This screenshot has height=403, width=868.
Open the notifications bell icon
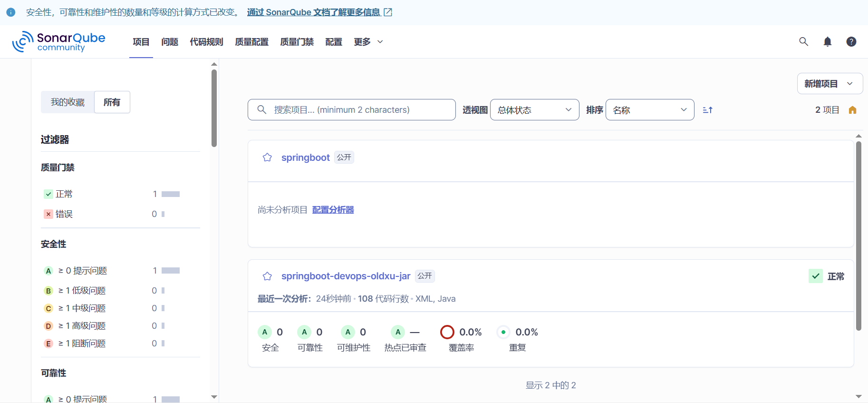(x=828, y=42)
